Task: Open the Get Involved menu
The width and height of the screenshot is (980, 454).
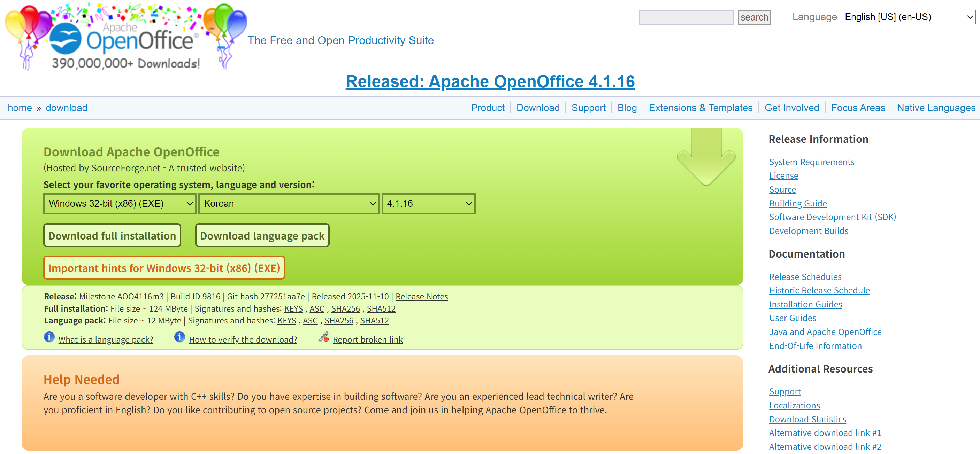Action: pos(792,108)
